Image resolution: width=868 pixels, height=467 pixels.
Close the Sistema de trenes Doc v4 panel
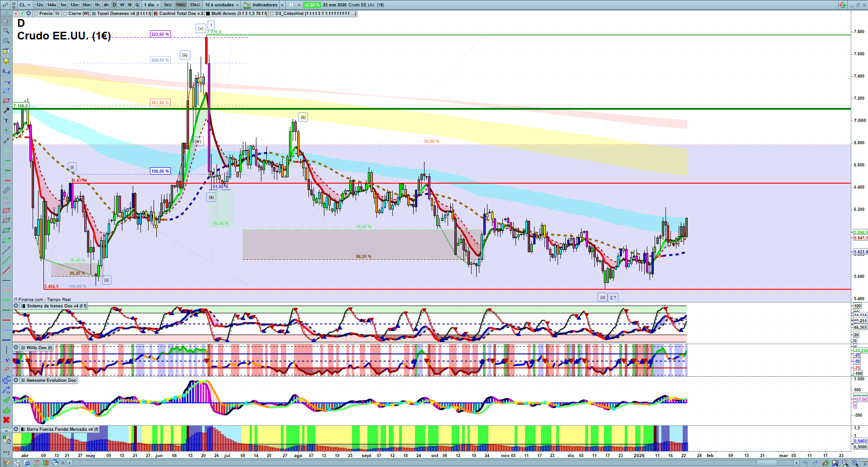coord(16,306)
